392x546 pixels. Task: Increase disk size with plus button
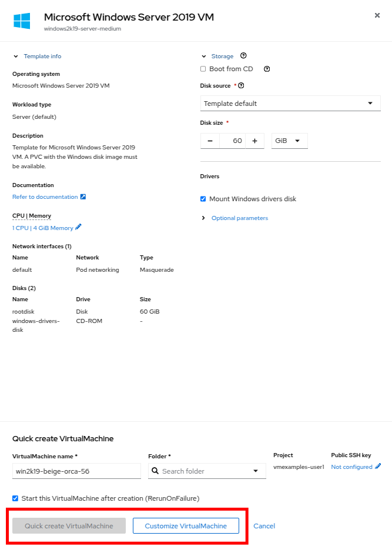[x=254, y=141]
